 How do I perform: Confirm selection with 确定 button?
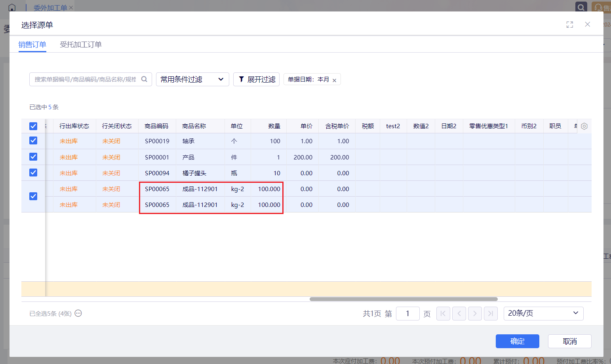pos(518,341)
